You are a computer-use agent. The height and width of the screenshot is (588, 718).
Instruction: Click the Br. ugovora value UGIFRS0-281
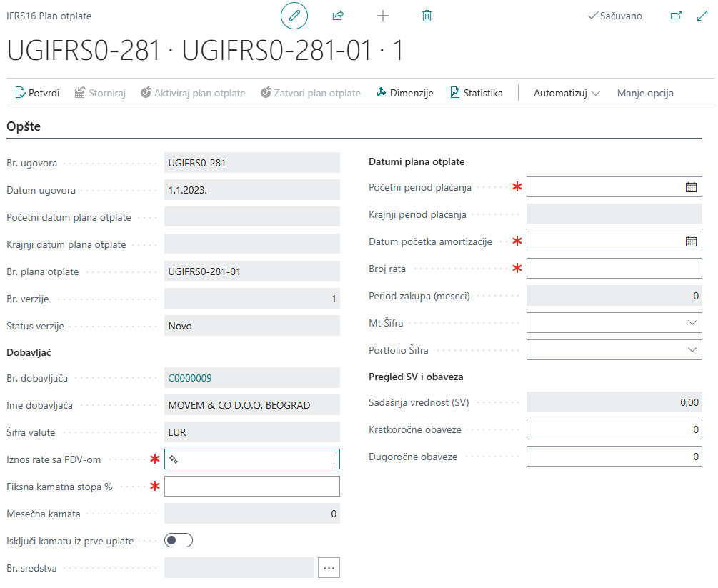point(197,163)
